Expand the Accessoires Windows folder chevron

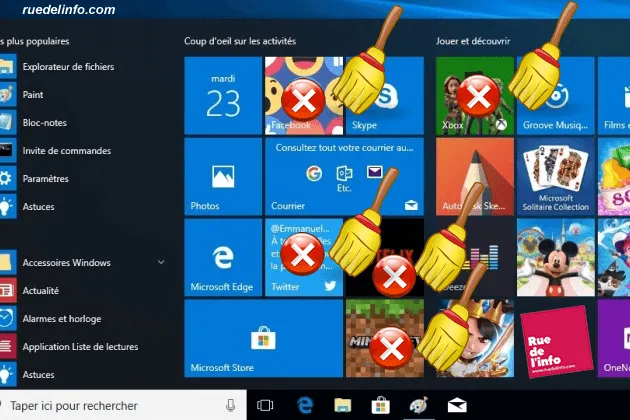[161, 262]
